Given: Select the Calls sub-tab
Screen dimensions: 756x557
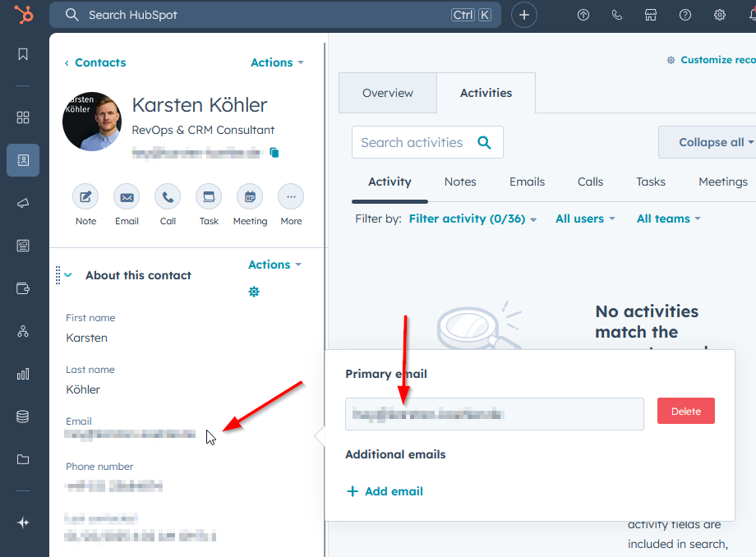Looking at the screenshot, I should tap(590, 182).
